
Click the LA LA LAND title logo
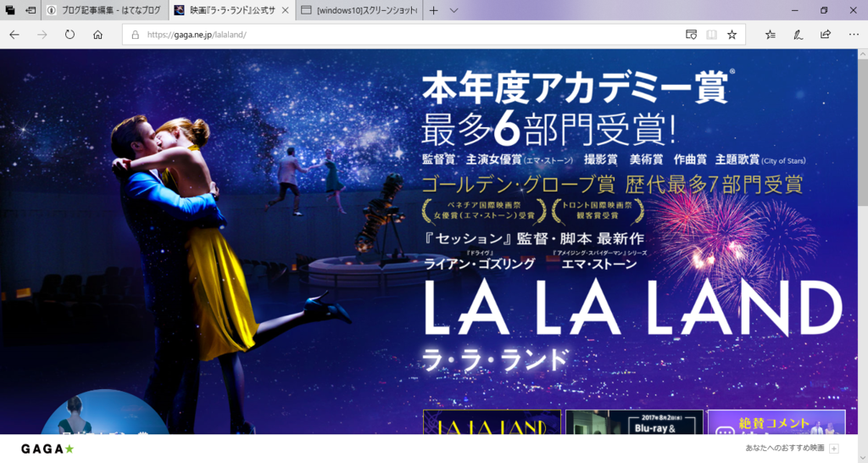tap(633, 308)
